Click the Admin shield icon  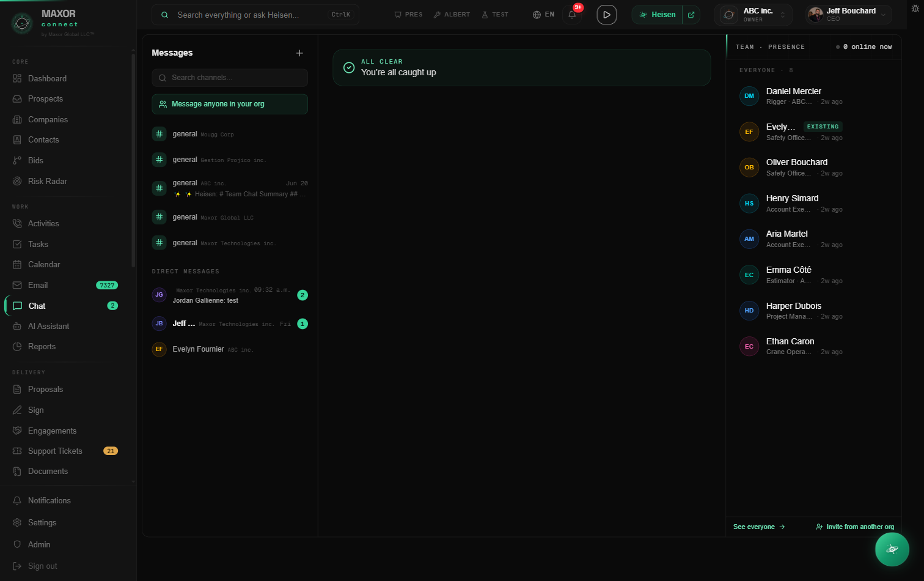pyautogui.click(x=17, y=544)
